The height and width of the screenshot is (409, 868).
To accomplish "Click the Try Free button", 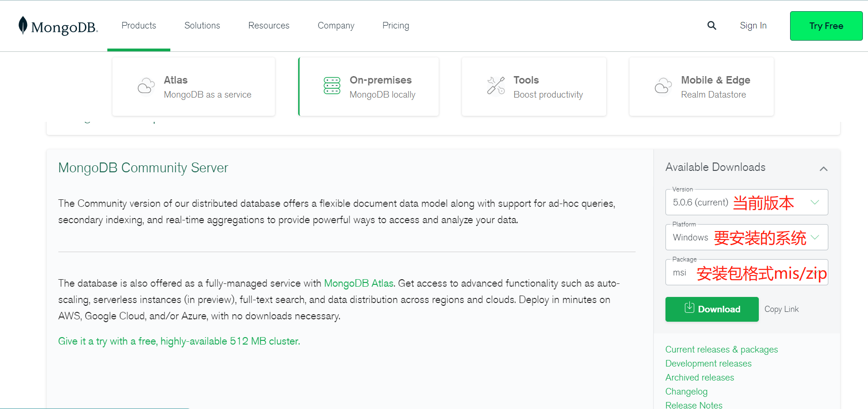I will [826, 26].
